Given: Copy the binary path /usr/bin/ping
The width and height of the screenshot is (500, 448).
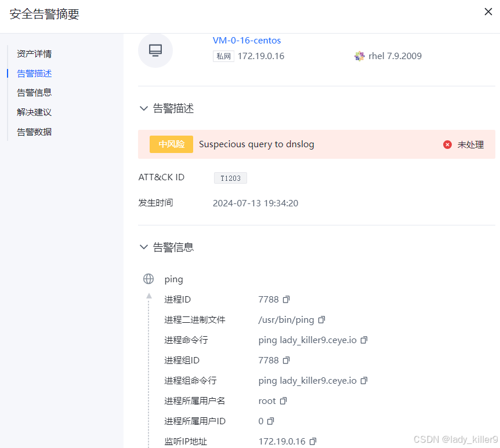Looking at the screenshot, I should [x=322, y=319].
